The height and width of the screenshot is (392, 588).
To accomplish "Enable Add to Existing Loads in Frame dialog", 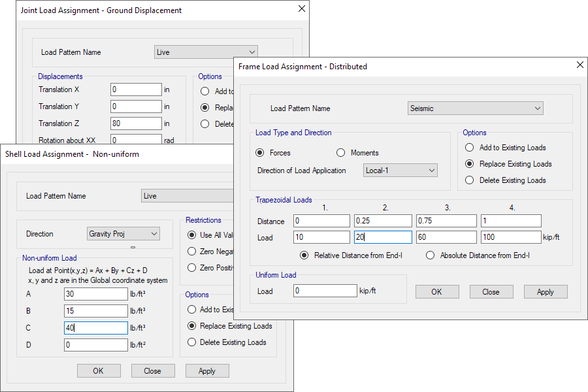I will pyautogui.click(x=470, y=148).
